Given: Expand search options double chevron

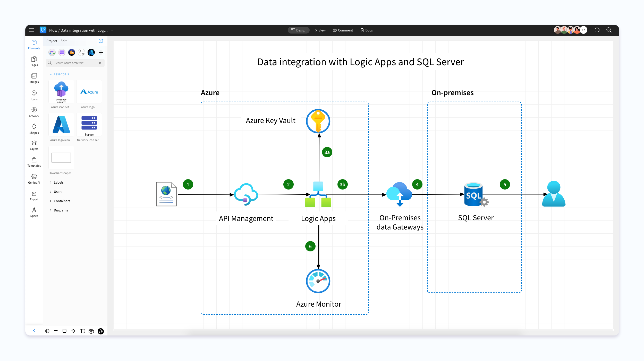Looking at the screenshot, I should pyautogui.click(x=100, y=63).
